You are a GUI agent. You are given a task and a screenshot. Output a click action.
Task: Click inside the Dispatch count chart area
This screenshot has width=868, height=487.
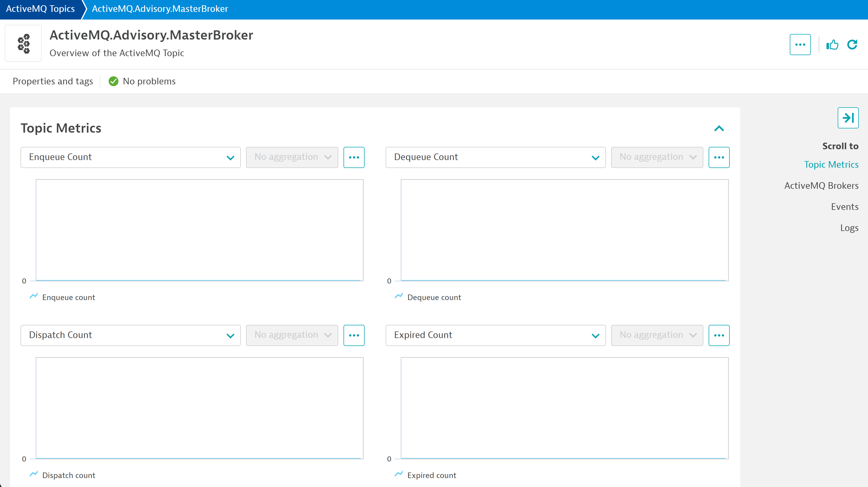tap(199, 408)
